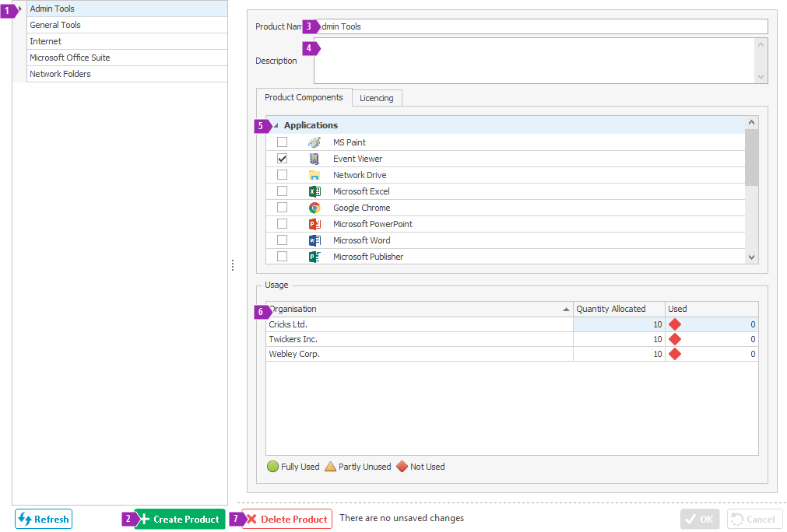
Task: Tick the Microsoft PowerPoint checkbox
Action: [x=282, y=224]
